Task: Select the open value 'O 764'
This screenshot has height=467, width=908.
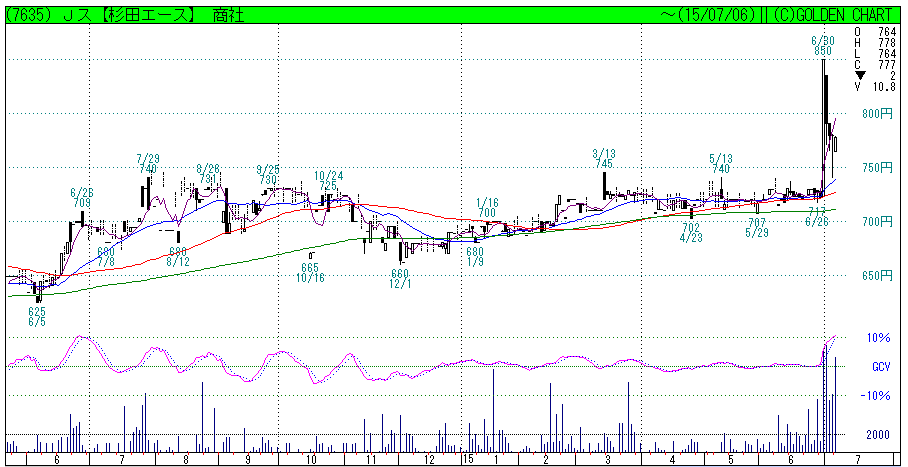Action: (x=876, y=32)
